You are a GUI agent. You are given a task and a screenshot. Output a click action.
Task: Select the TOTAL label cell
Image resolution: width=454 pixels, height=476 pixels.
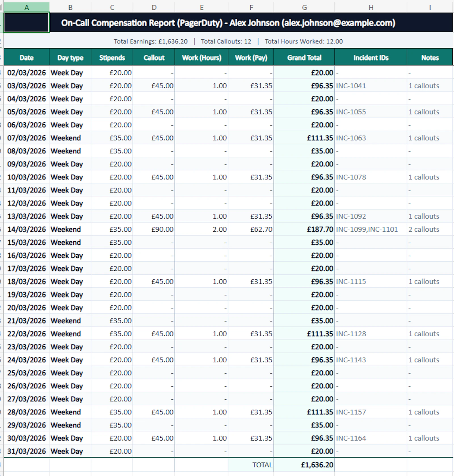coord(251,465)
